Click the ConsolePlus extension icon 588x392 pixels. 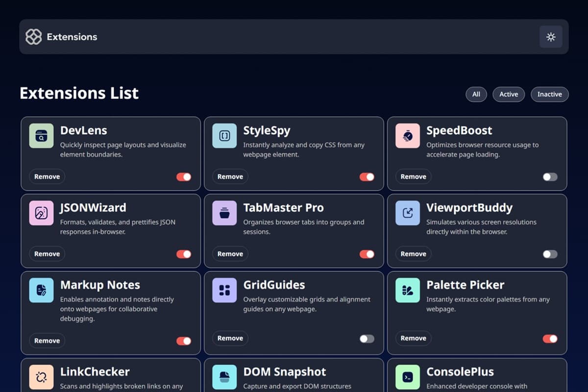tap(408, 377)
